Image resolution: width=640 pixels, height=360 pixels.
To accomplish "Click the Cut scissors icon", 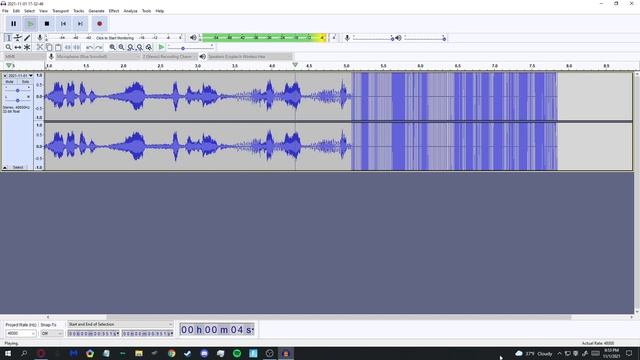I will click(40, 47).
